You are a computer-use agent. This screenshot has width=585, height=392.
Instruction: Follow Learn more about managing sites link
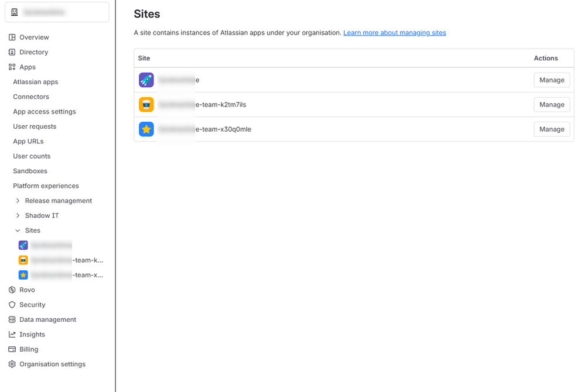click(395, 33)
